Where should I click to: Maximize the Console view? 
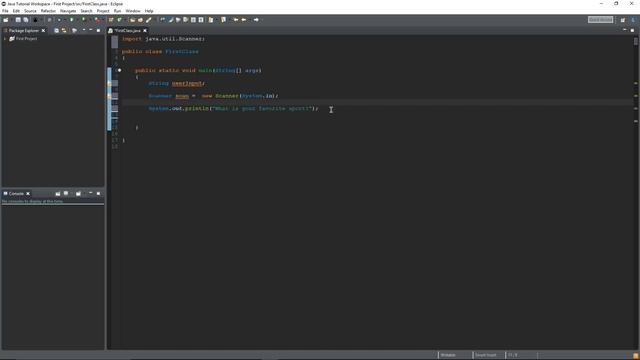tap(98, 193)
